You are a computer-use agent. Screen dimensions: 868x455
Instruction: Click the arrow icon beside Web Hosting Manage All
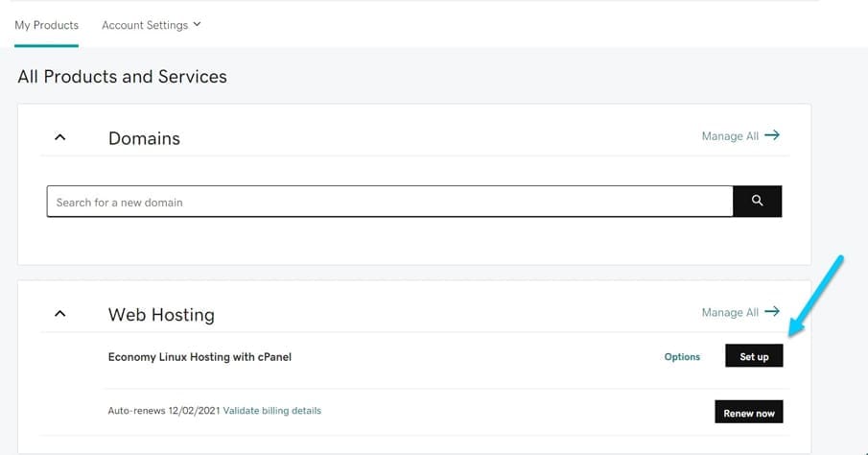point(772,312)
